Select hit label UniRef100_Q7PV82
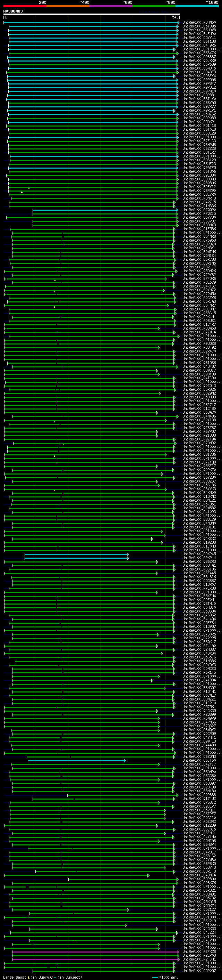The image size is (222, 980). (x=199, y=275)
